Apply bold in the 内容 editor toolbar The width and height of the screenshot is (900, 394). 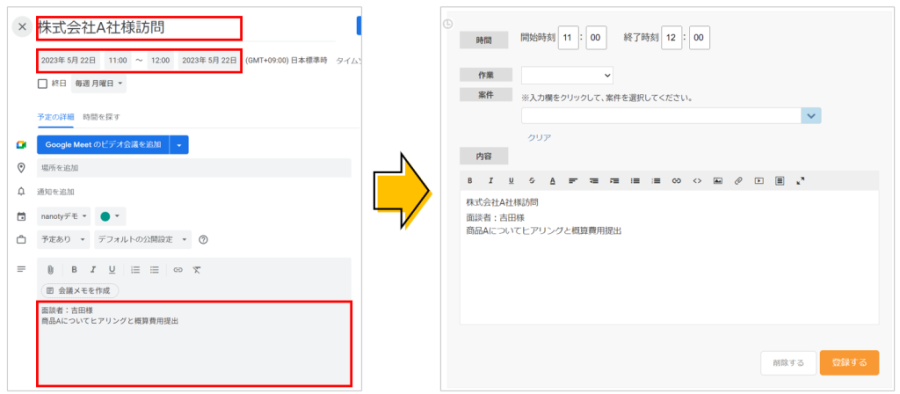(x=470, y=180)
